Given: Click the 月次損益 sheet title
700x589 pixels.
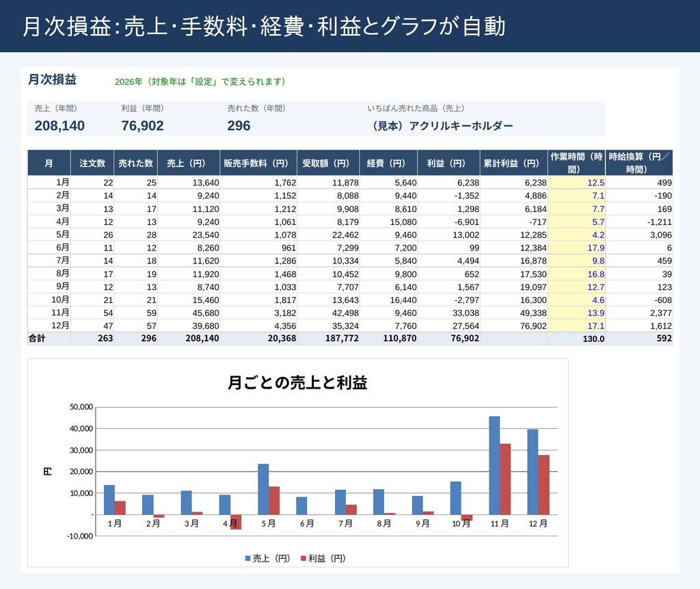Looking at the screenshot, I should click(52, 79).
